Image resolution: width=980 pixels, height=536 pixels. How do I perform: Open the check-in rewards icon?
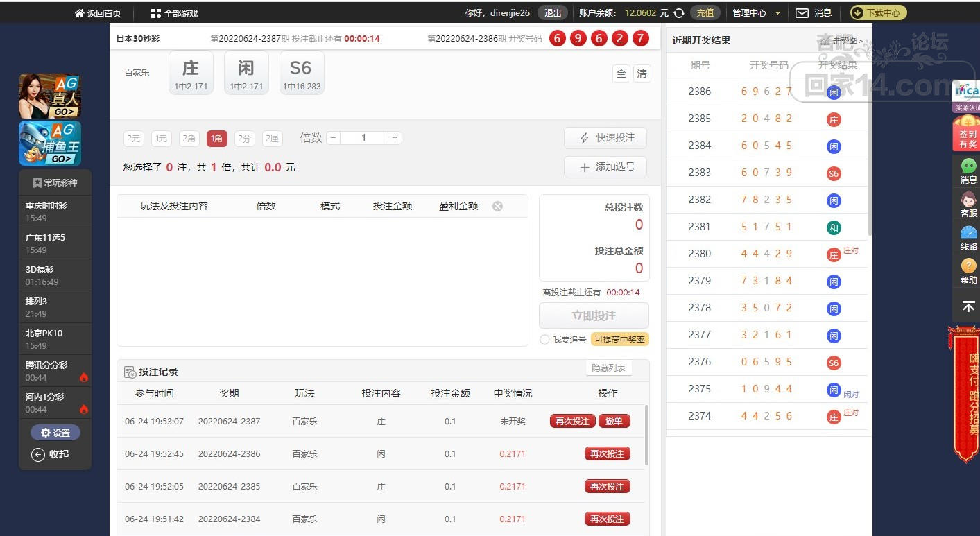(968, 134)
